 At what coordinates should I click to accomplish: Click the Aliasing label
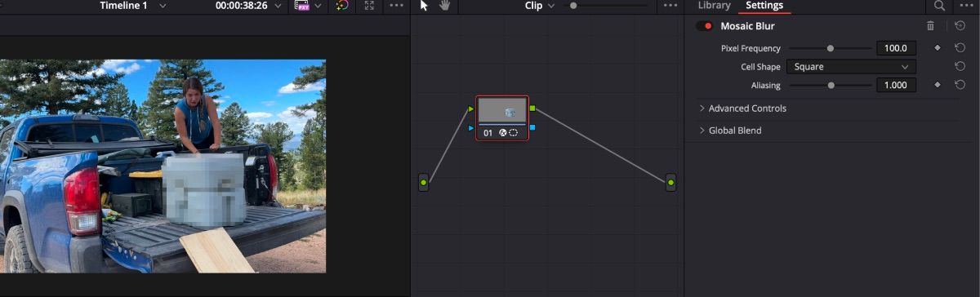[x=765, y=85]
